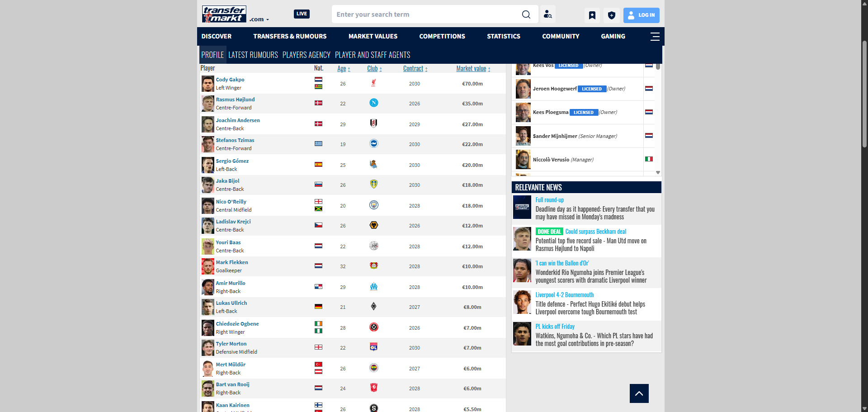Open the .com domain dropdown

click(259, 19)
